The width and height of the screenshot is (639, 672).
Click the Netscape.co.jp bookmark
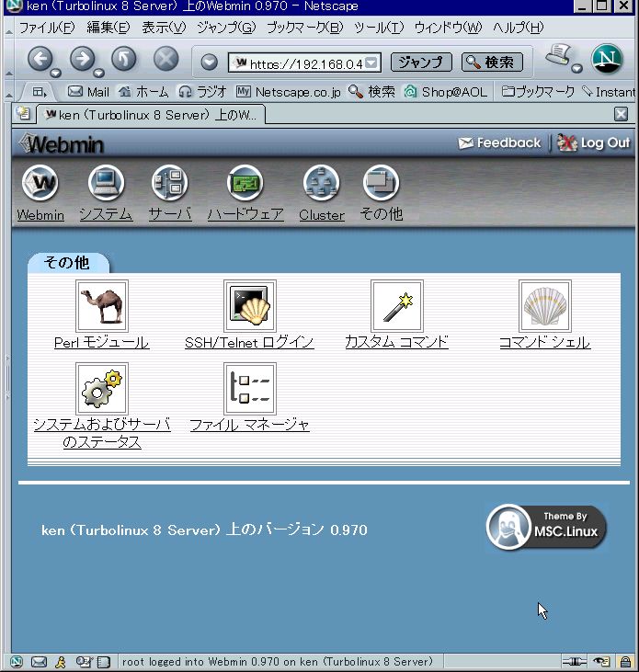click(288, 92)
